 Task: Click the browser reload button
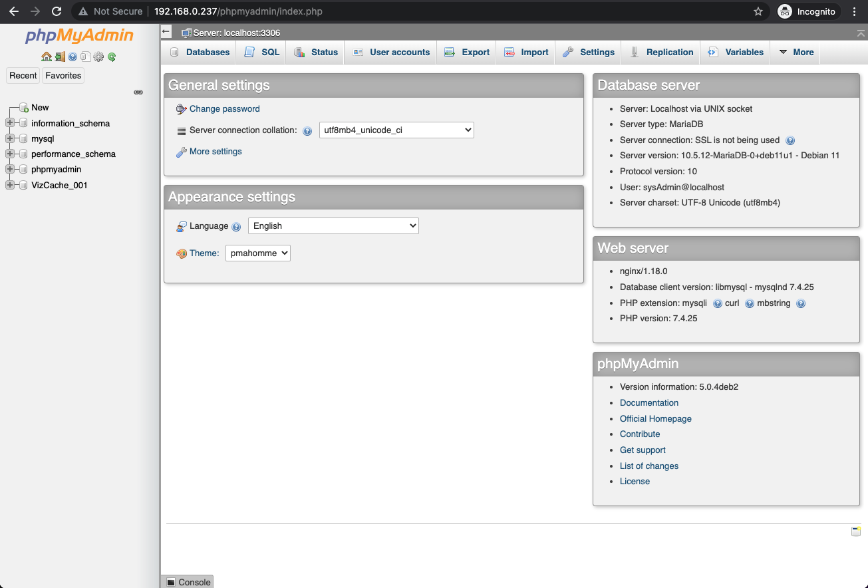click(x=57, y=11)
